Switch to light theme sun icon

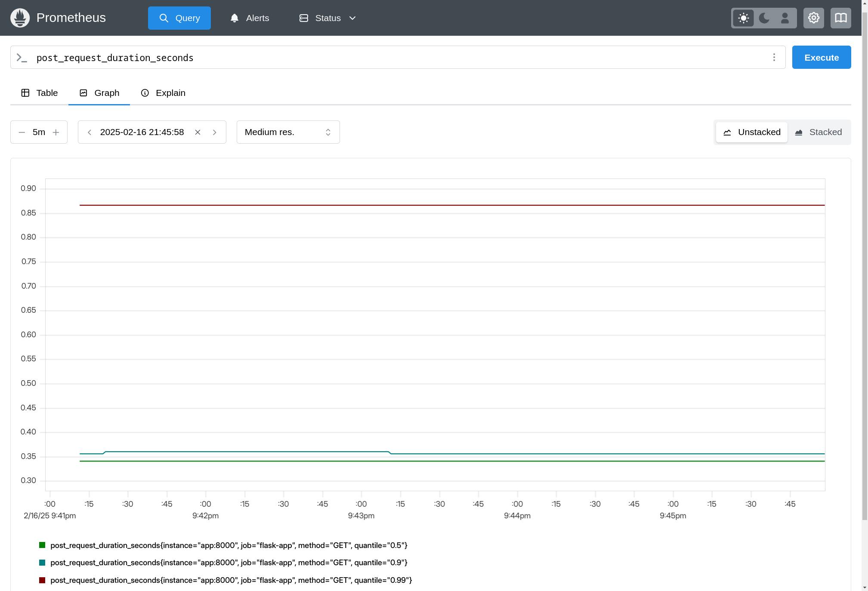tap(743, 18)
